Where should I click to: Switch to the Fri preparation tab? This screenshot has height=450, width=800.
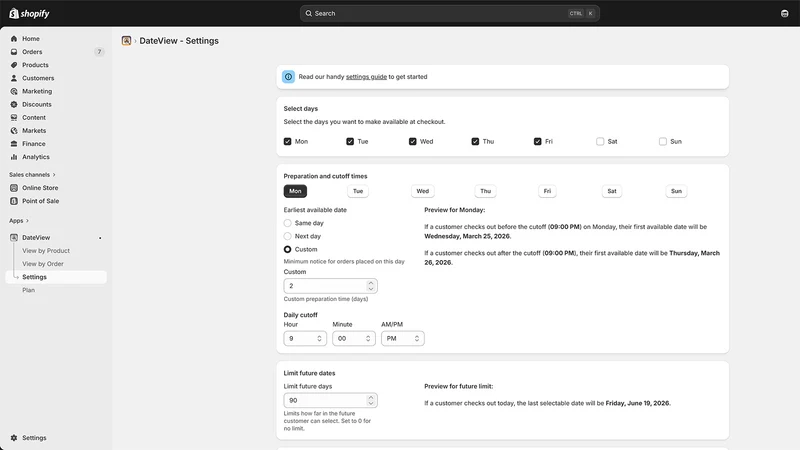point(547,191)
